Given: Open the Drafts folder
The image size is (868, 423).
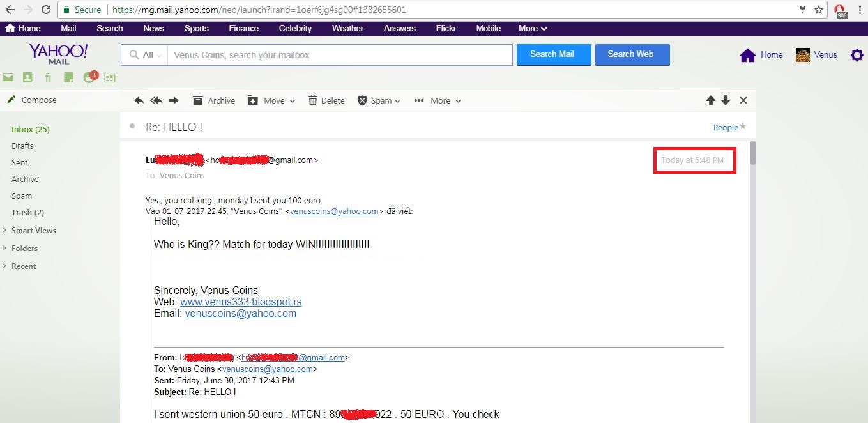Looking at the screenshot, I should point(22,146).
